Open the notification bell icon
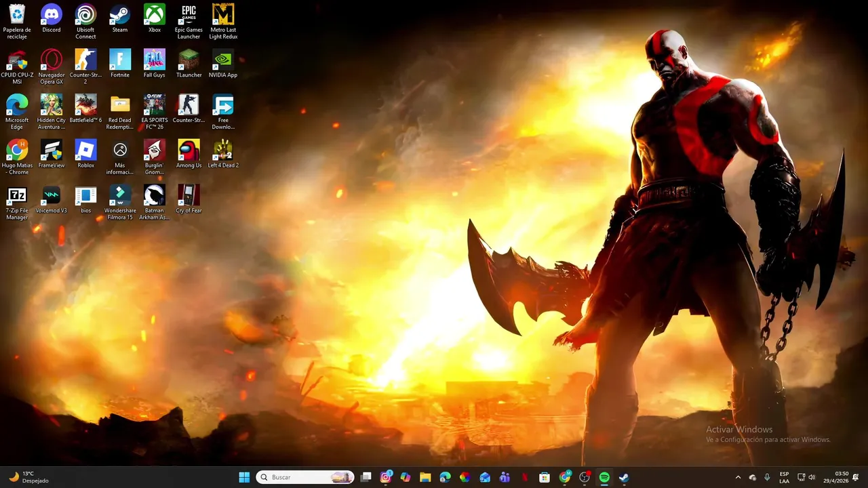868x488 pixels. [x=856, y=477]
